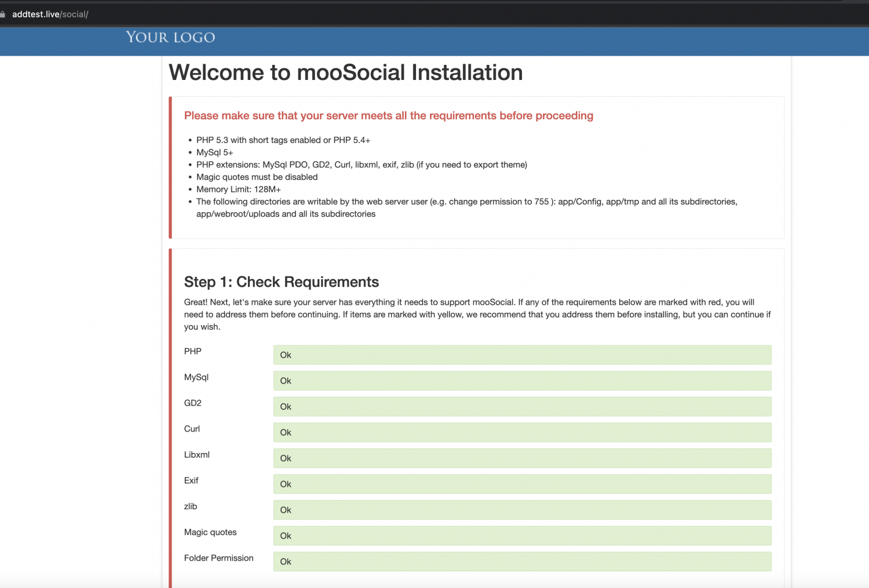The height and width of the screenshot is (588, 869).
Task: Click the MySql 5+ requirement line
Action: (215, 152)
